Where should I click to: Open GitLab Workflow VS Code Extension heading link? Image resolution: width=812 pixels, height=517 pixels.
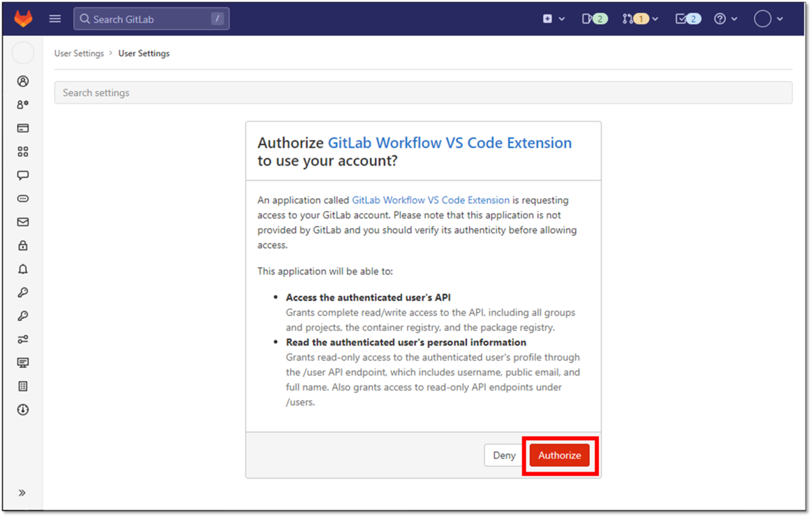[x=450, y=143]
